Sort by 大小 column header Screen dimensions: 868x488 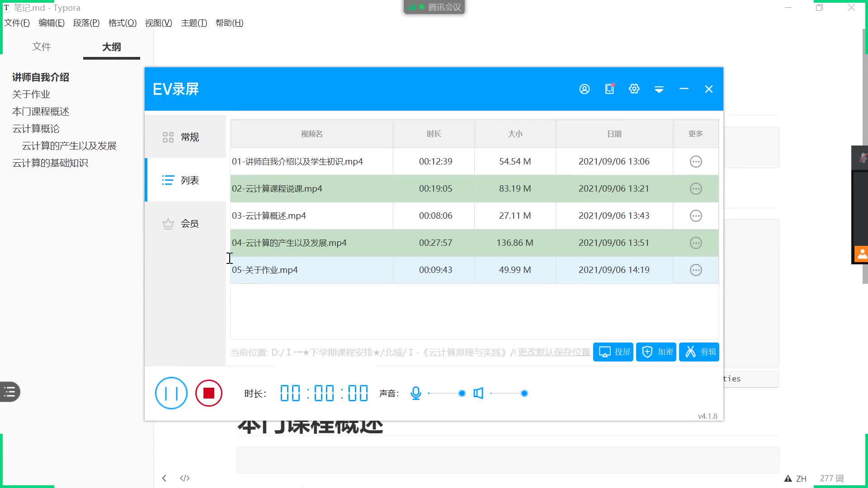coord(515,134)
